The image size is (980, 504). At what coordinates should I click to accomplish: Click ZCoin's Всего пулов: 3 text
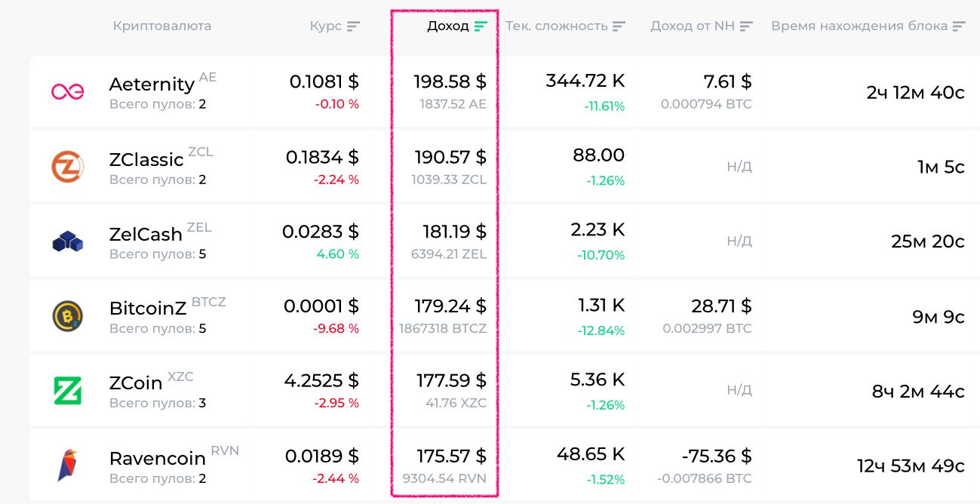pyautogui.click(x=158, y=403)
